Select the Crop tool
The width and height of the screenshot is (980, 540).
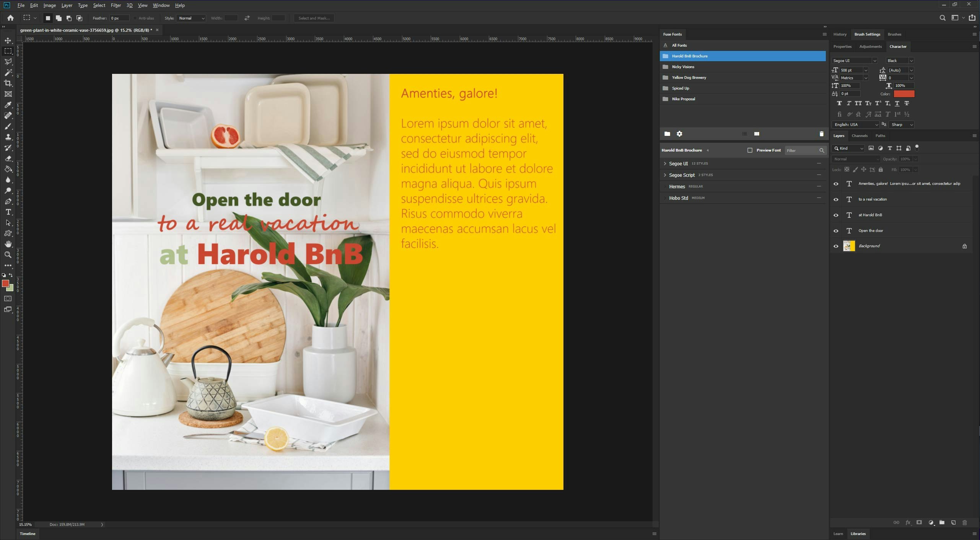click(x=8, y=83)
